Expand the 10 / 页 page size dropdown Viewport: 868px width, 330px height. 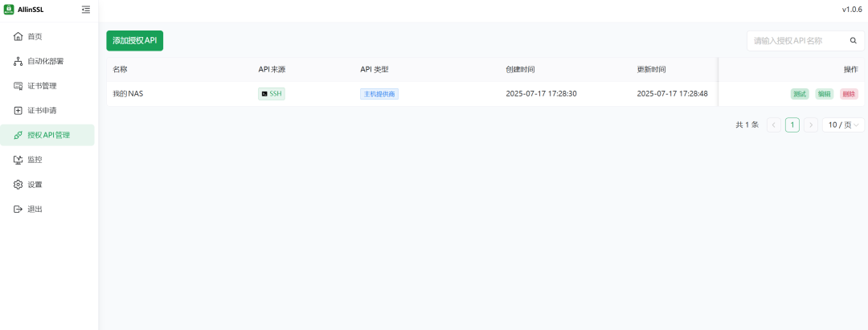[843, 125]
